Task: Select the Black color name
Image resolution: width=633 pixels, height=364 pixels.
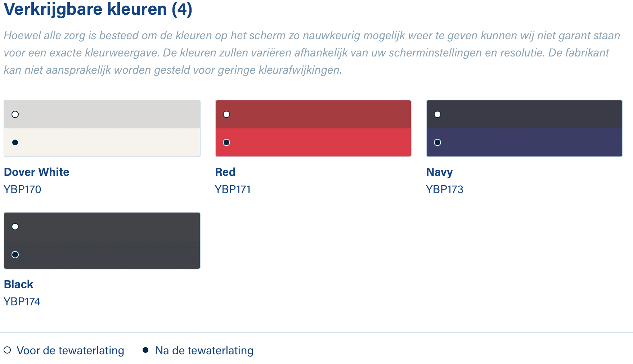Action: [x=19, y=284]
